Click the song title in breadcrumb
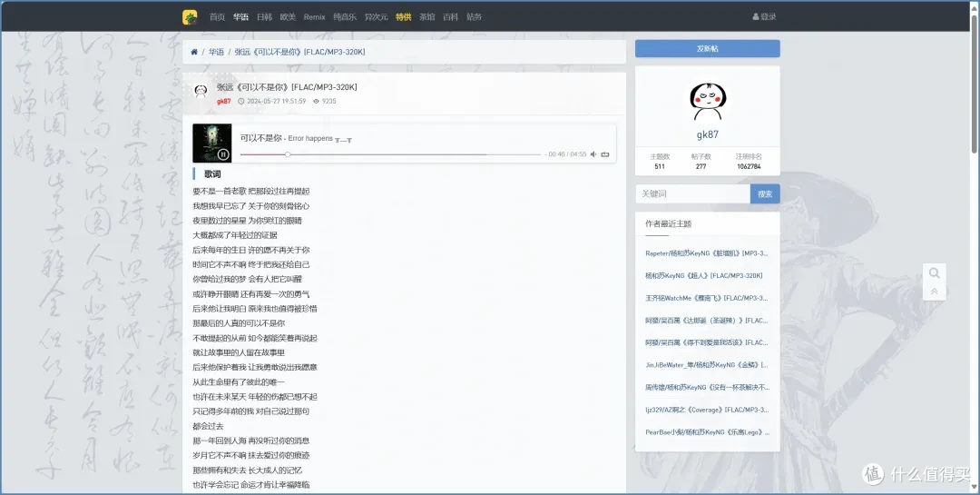Screen dimensions: 980x495 pos(299,52)
